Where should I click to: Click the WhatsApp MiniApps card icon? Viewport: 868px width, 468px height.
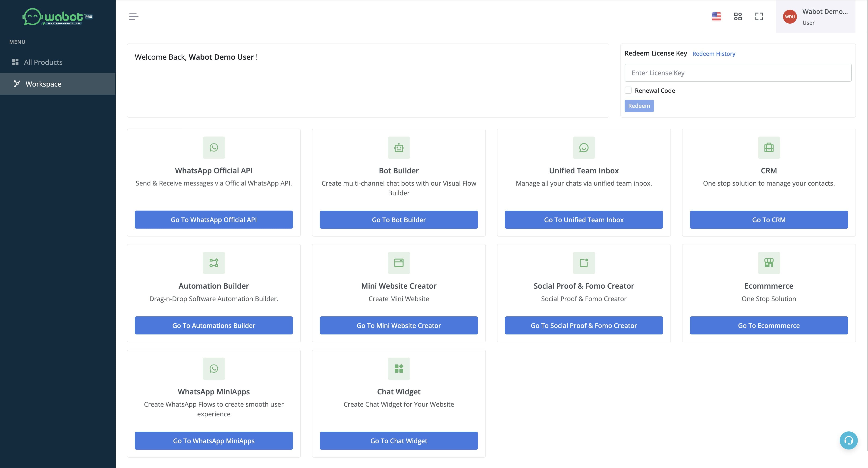214,368
